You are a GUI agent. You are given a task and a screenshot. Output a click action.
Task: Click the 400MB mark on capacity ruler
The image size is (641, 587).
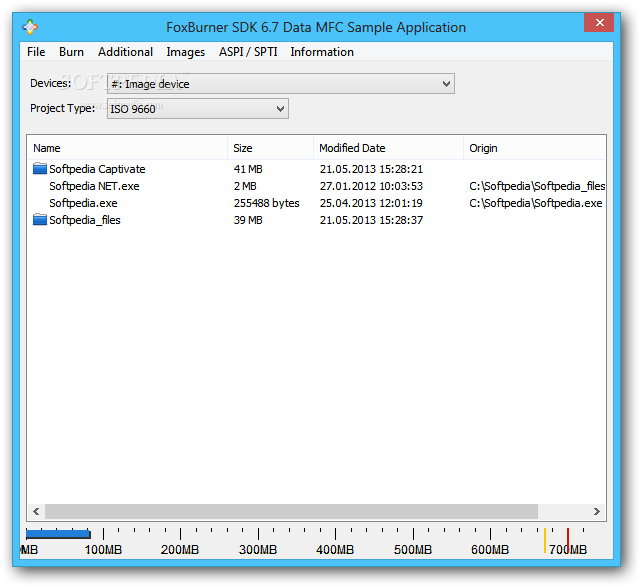[x=335, y=549]
